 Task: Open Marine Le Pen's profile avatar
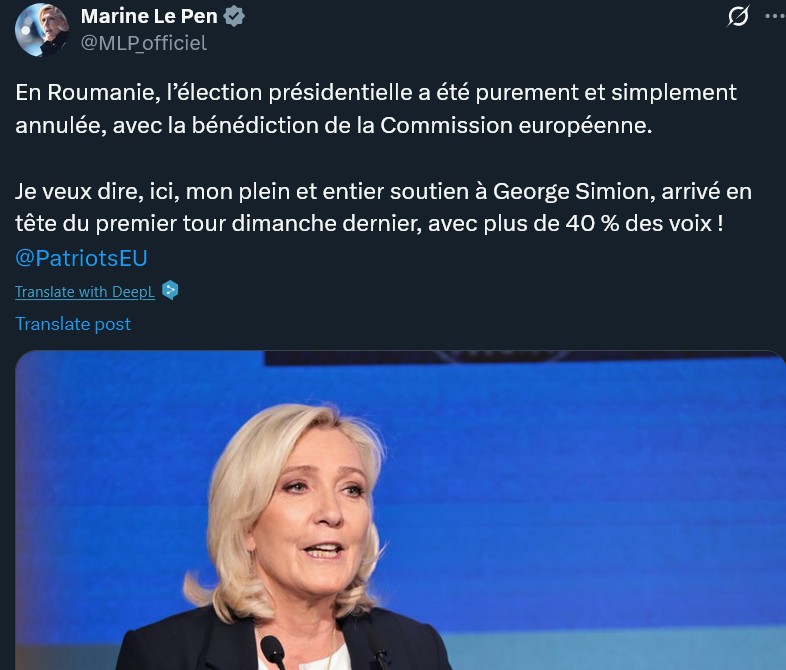click(42, 30)
